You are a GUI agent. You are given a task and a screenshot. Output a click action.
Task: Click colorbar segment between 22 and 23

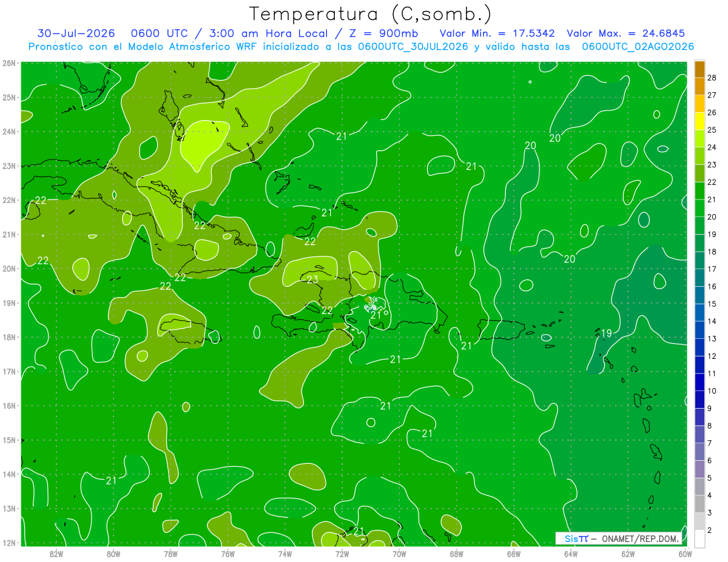tap(699, 173)
